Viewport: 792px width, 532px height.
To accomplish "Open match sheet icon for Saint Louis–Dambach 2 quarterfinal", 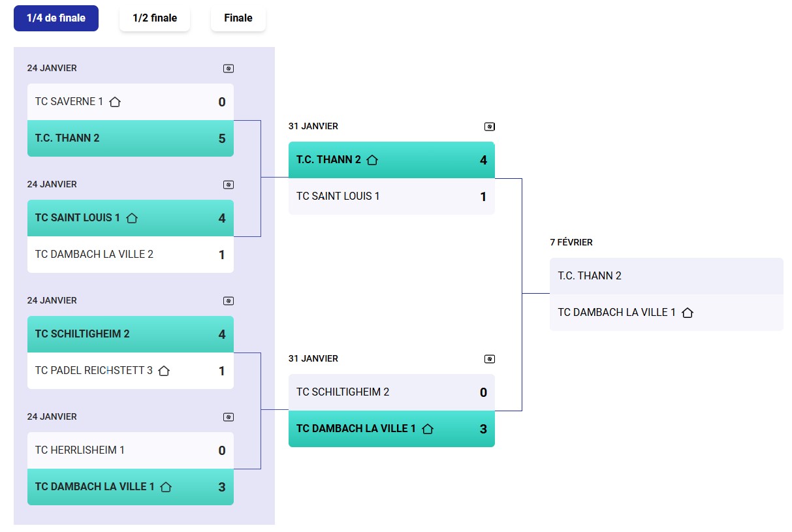I will (229, 185).
